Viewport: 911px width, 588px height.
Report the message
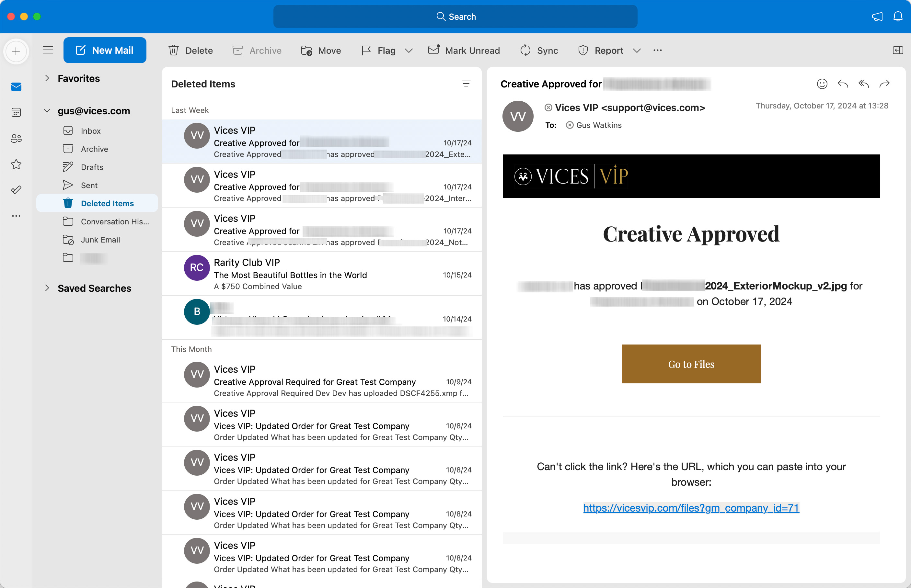click(x=600, y=51)
